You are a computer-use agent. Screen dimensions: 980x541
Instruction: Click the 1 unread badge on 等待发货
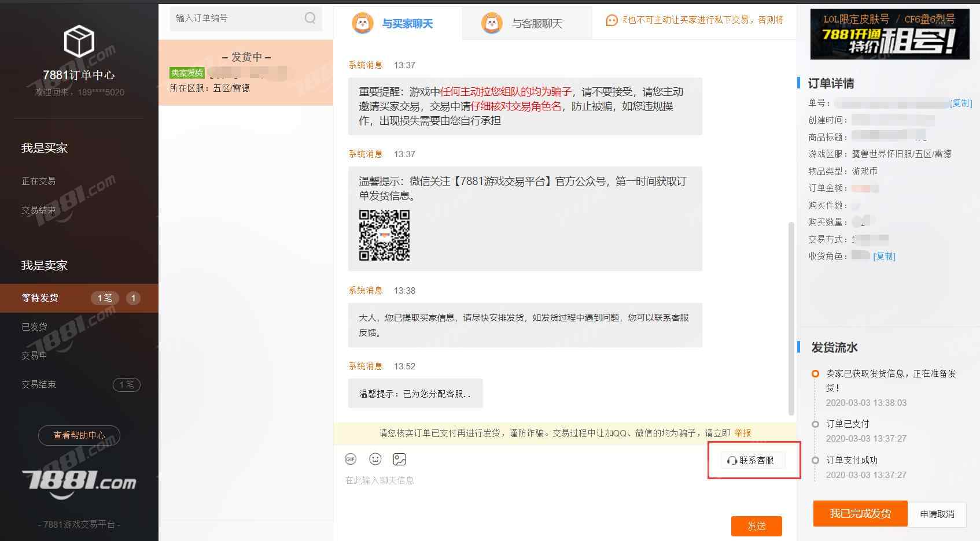tap(133, 298)
